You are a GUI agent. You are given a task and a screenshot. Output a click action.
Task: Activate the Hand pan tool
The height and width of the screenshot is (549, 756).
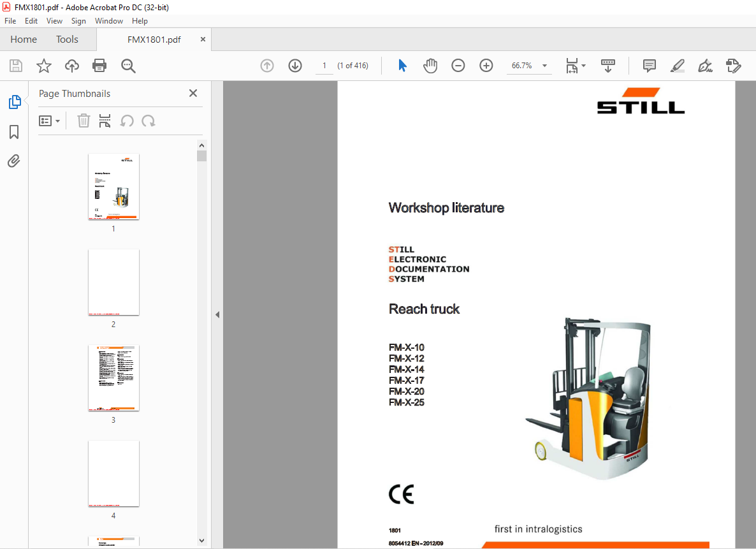click(430, 66)
